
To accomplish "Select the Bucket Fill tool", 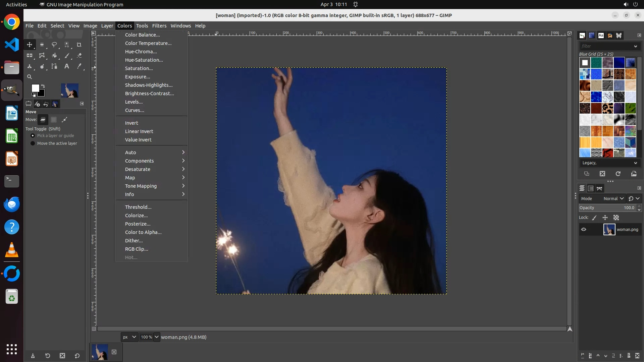I will tap(54, 56).
